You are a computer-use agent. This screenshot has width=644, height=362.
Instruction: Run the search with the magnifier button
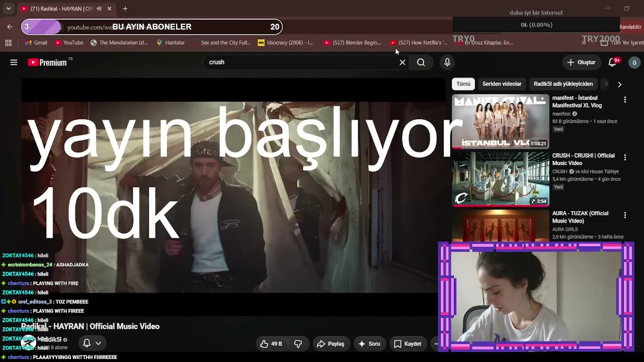pyautogui.click(x=421, y=62)
